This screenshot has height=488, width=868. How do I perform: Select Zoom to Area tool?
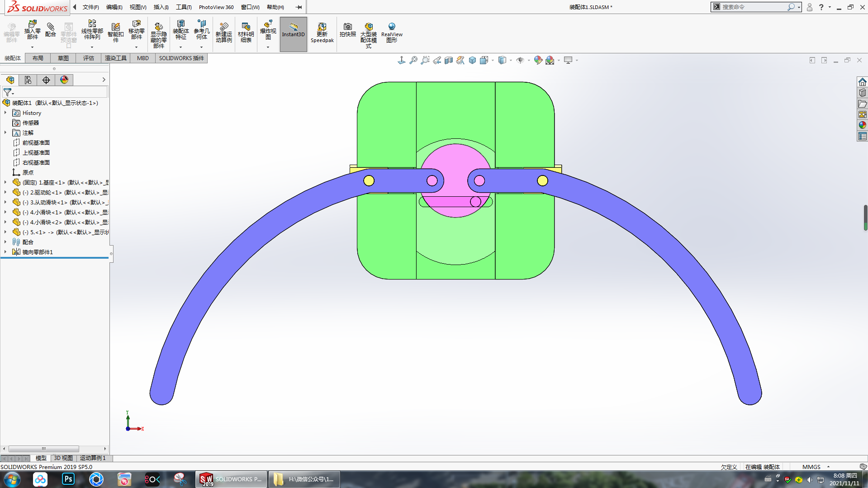425,60
